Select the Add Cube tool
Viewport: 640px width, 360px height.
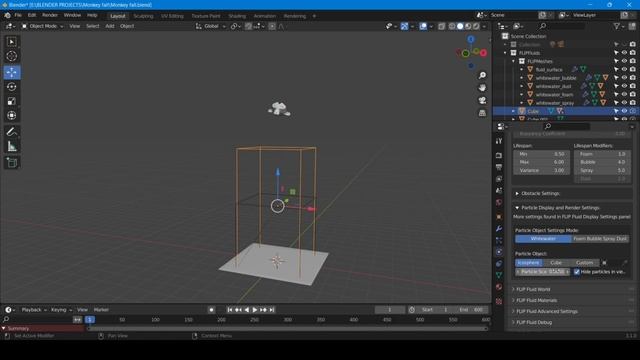click(x=12, y=162)
